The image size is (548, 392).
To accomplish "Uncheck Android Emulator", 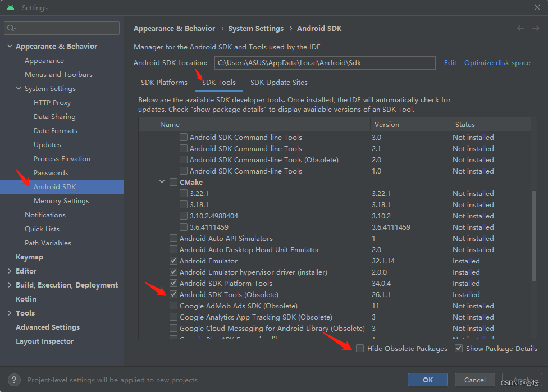I will coord(173,261).
